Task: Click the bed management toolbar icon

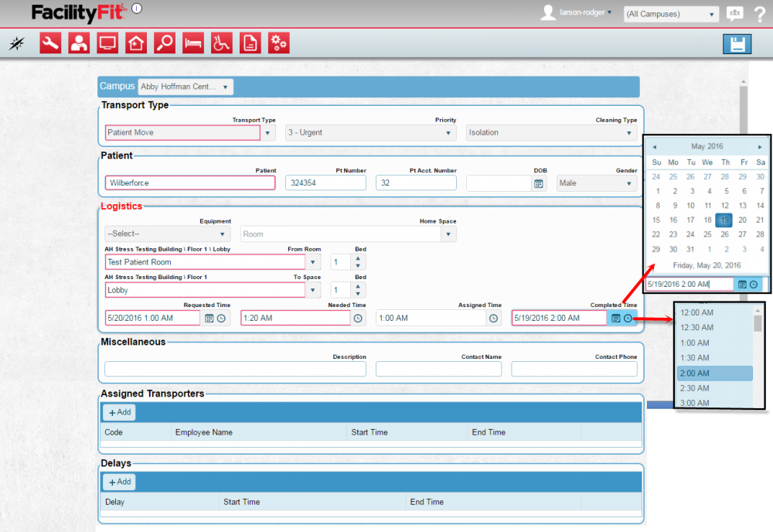Action: click(x=193, y=43)
